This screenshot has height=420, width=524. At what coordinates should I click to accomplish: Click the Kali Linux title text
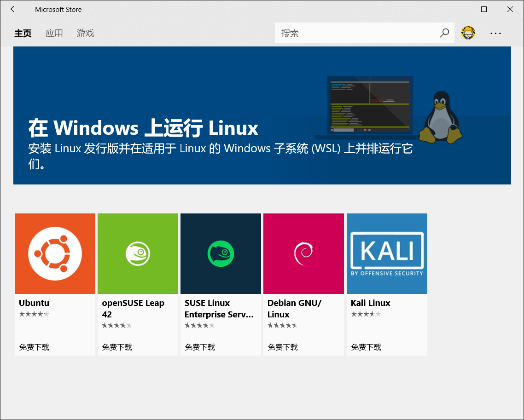point(370,303)
